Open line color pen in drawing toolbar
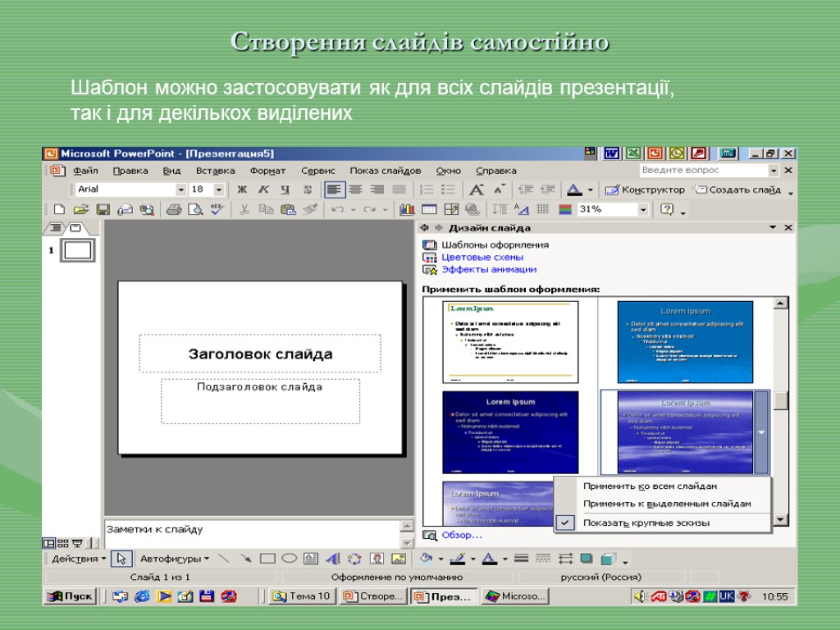The image size is (840, 630). pyautogui.click(x=458, y=559)
